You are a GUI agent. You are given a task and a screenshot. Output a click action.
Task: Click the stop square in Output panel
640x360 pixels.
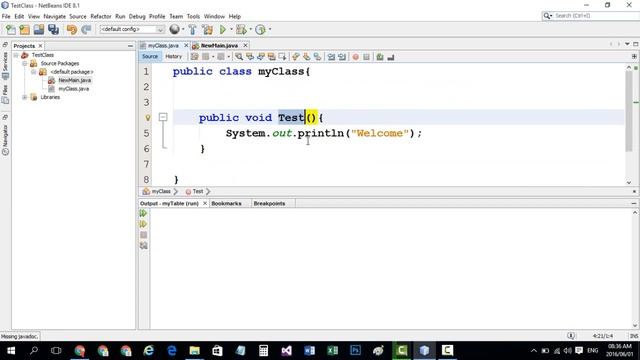point(143,235)
